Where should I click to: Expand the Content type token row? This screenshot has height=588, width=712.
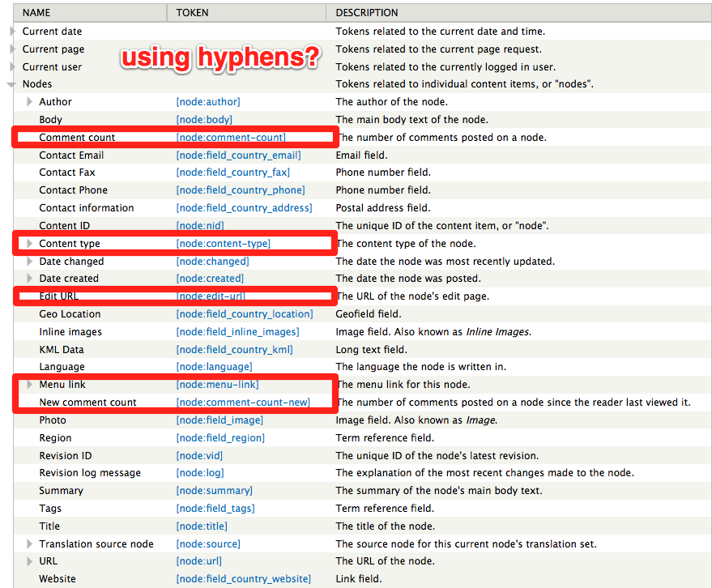coord(29,243)
